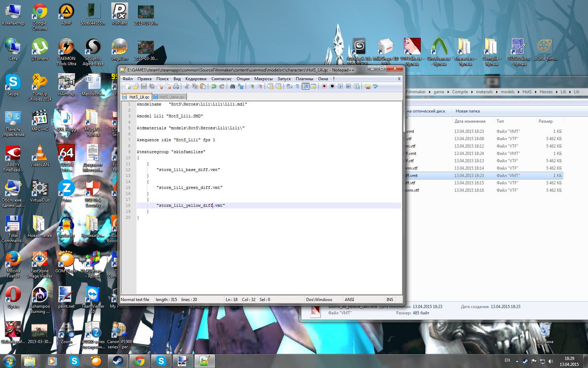Open the Кодировки menu
Viewport: 588px width, 368px height.
pos(196,79)
